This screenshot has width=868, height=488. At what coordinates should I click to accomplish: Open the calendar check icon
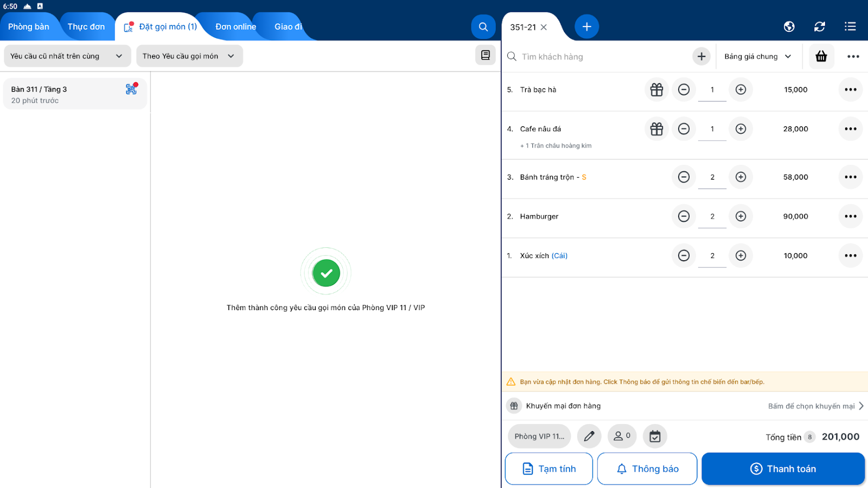pos(655,436)
